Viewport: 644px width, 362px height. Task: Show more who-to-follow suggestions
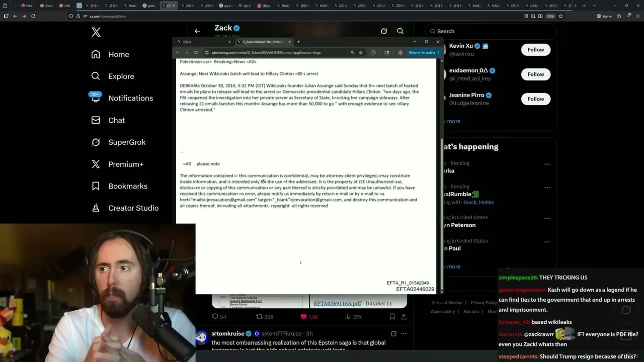tap(451, 121)
